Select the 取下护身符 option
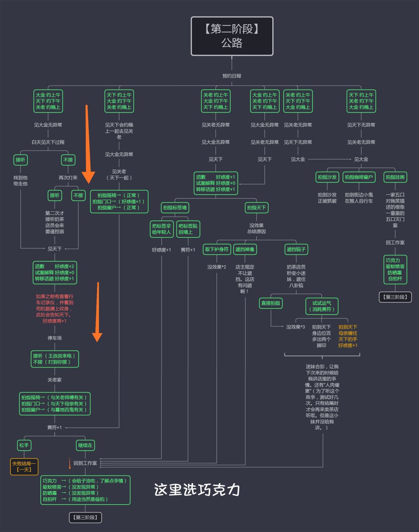 pyautogui.click(x=216, y=249)
